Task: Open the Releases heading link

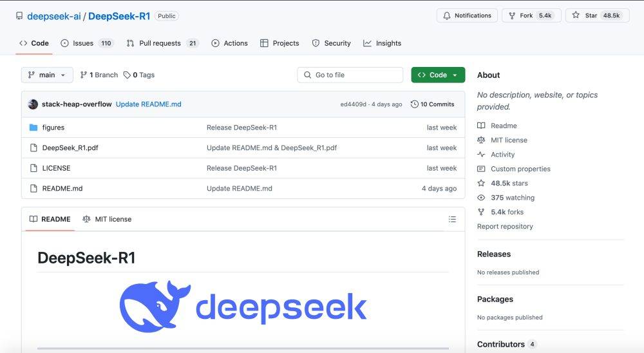Action: tap(494, 254)
